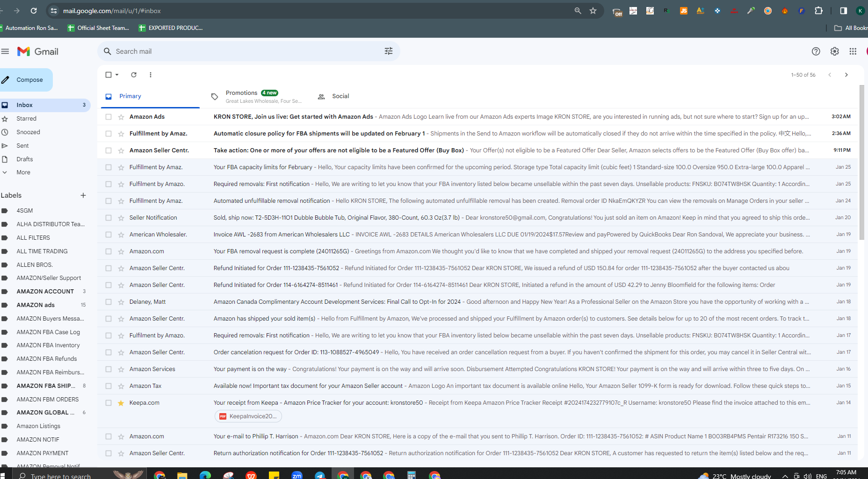Open the Snoozed folder
Viewport: 868px width, 479px height.
coord(45,132)
